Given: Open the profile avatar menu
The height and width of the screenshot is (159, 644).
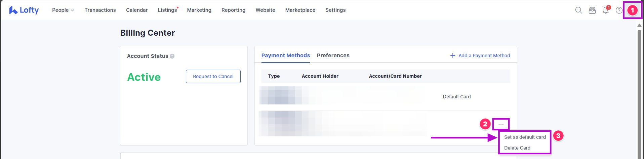Looking at the screenshot, I should [x=632, y=10].
